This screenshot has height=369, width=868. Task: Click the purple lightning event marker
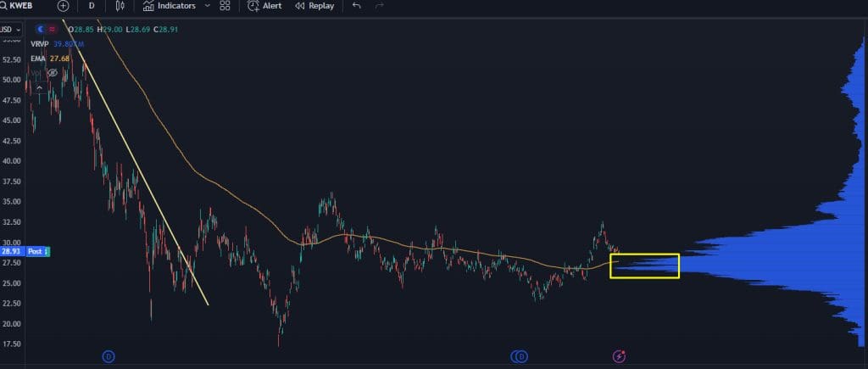(620, 356)
